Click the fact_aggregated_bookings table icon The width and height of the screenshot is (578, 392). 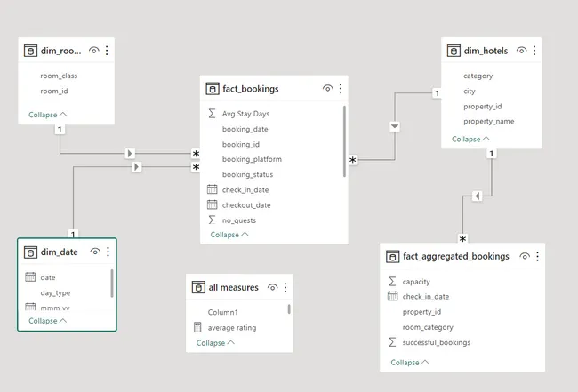point(392,256)
